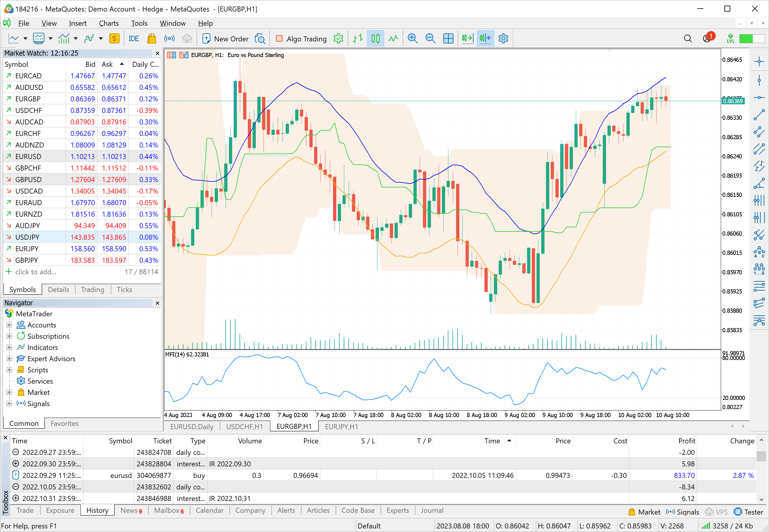Close the Market Watch panel

coord(157,53)
